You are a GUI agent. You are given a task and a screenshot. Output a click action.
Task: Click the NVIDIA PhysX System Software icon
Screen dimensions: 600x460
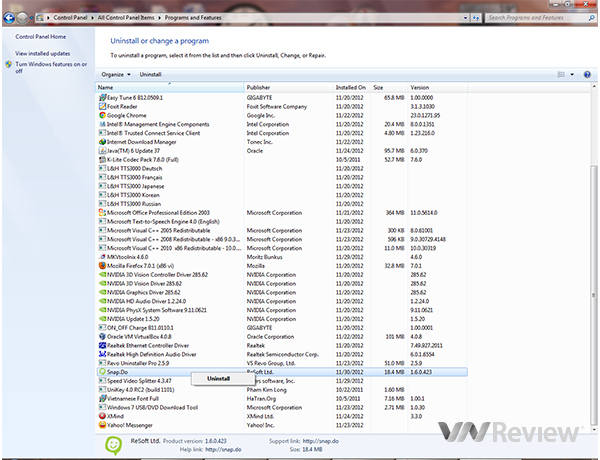click(102, 310)
